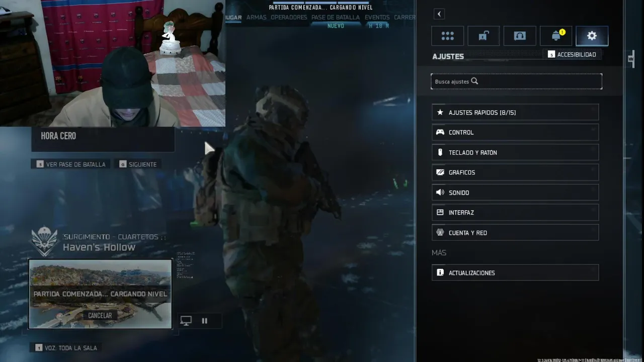Image resolution: width=644 pixels, height=362 pixels.
Task: Click the monitor display icon
Action: click(186, 321)
